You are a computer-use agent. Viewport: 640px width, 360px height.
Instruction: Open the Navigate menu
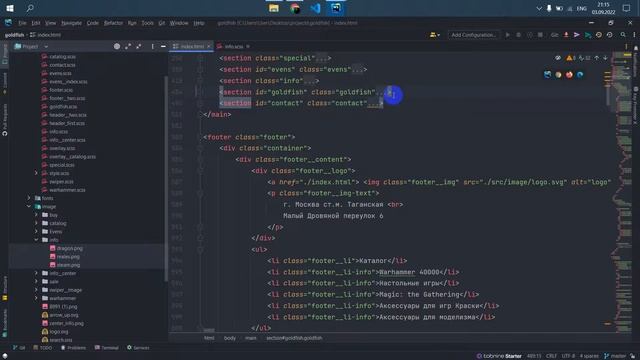coord(71,23)
